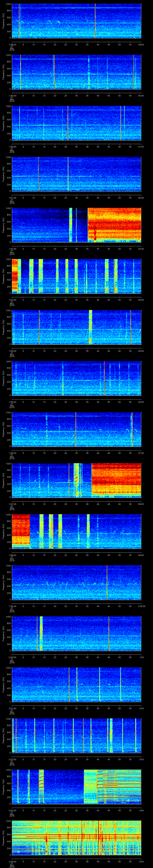Screen dimensions: 153x868
Task: Click the 58:00 end time label
Action: 141,504
